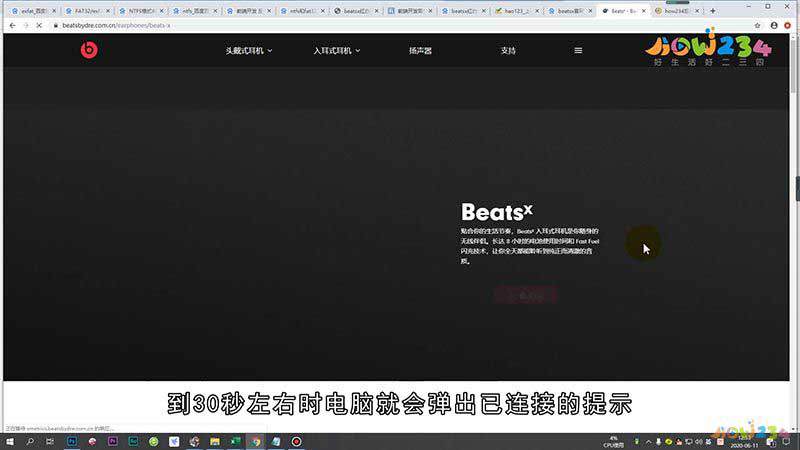Open a new browser tab

pyautogui.click(x=713, y=10)
